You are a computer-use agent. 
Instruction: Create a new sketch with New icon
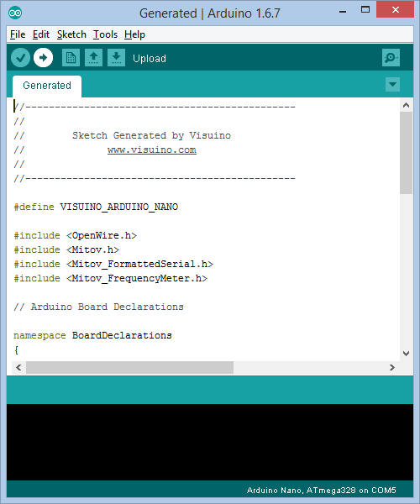pos(71,58)
